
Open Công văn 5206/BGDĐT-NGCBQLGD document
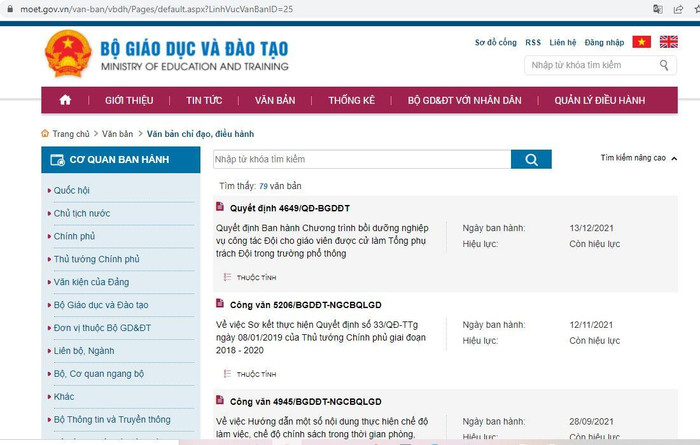pos(306,305)
